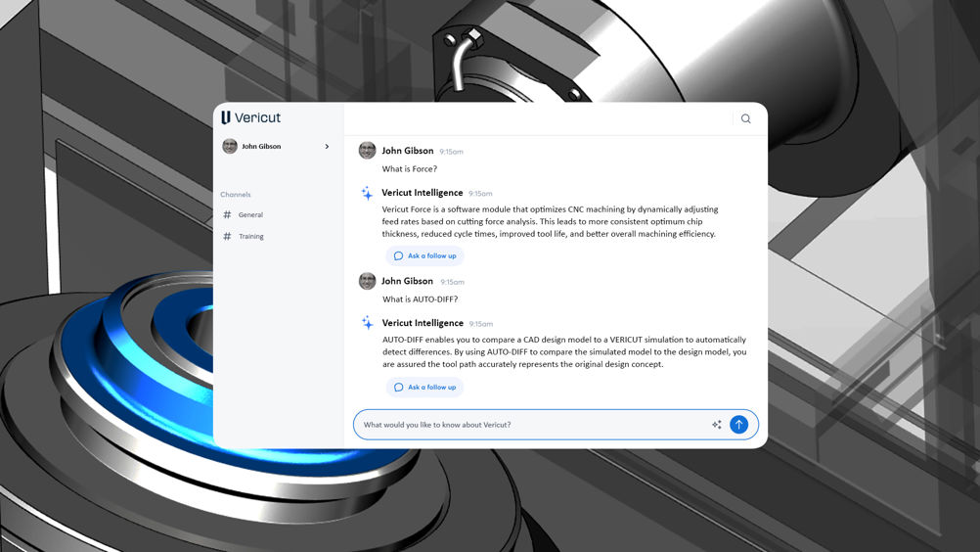980x552 pixels.
Task: Click John Gibson's sidebar avatar
Action: (x=230, y=146)
